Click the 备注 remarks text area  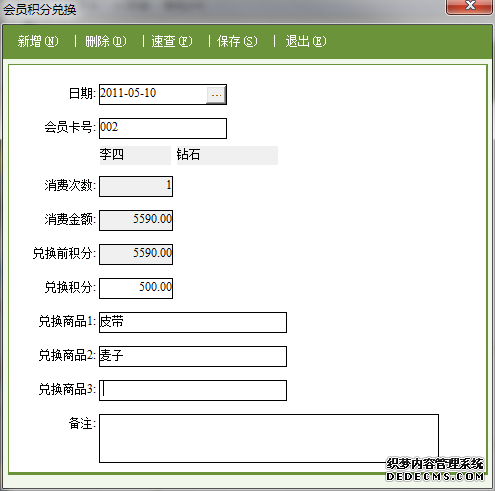click(269, 438)
